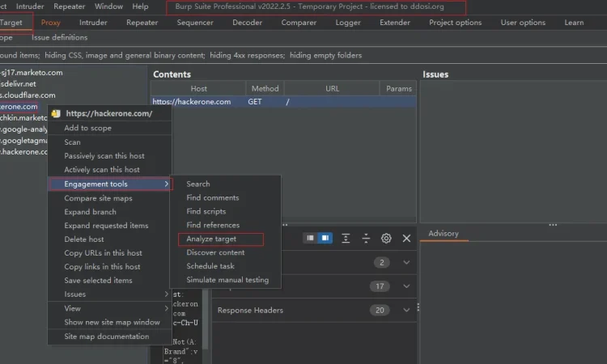
Task: Open the Intruder menu in menu bar
Action: 30,6
